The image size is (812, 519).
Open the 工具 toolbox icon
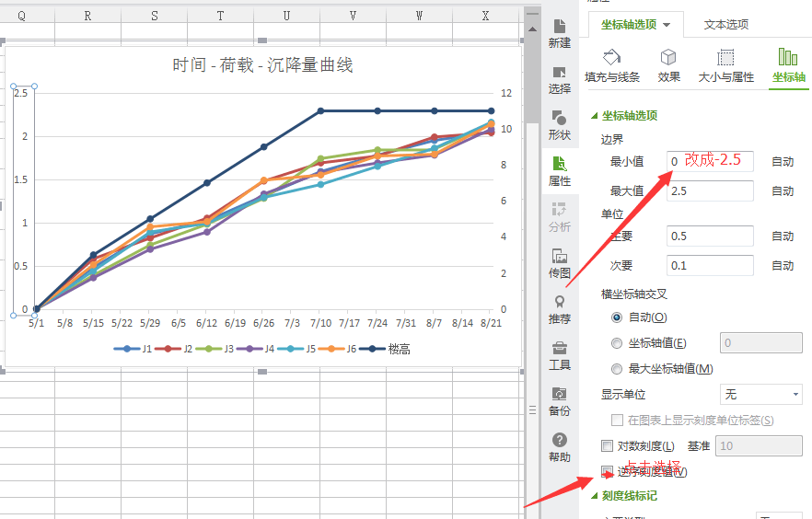(x=559, y=354)
